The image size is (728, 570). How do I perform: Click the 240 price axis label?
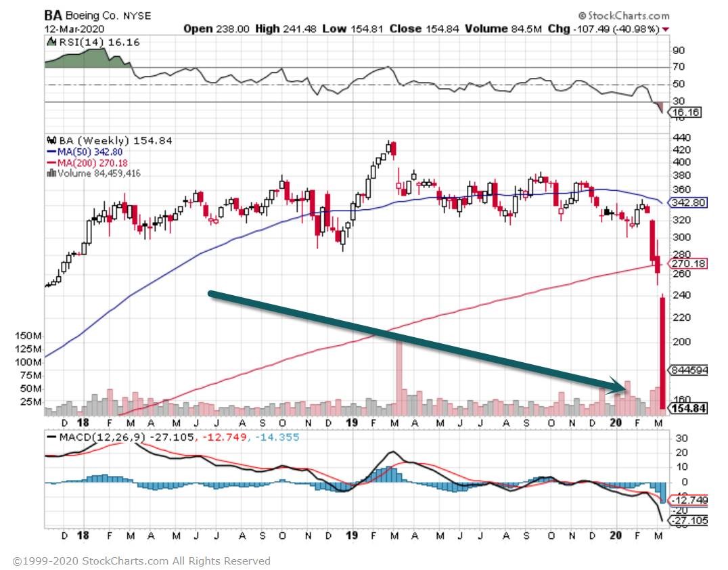681,295
